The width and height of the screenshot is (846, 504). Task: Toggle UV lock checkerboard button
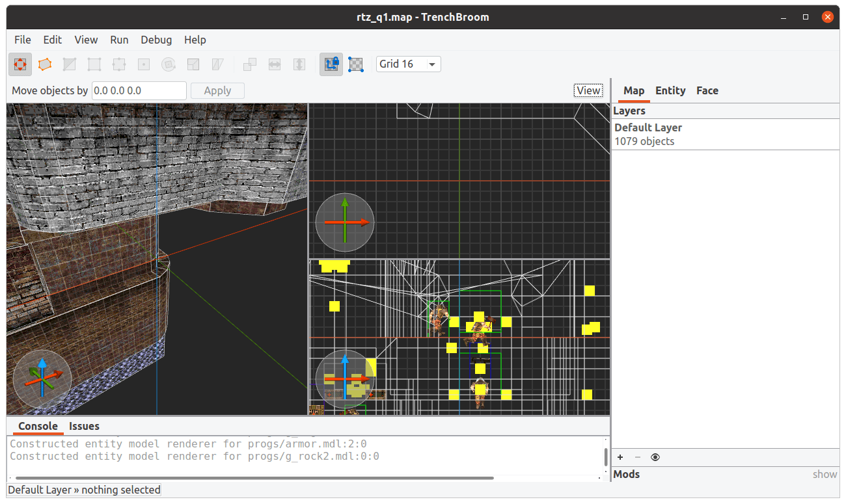point(356,64)
